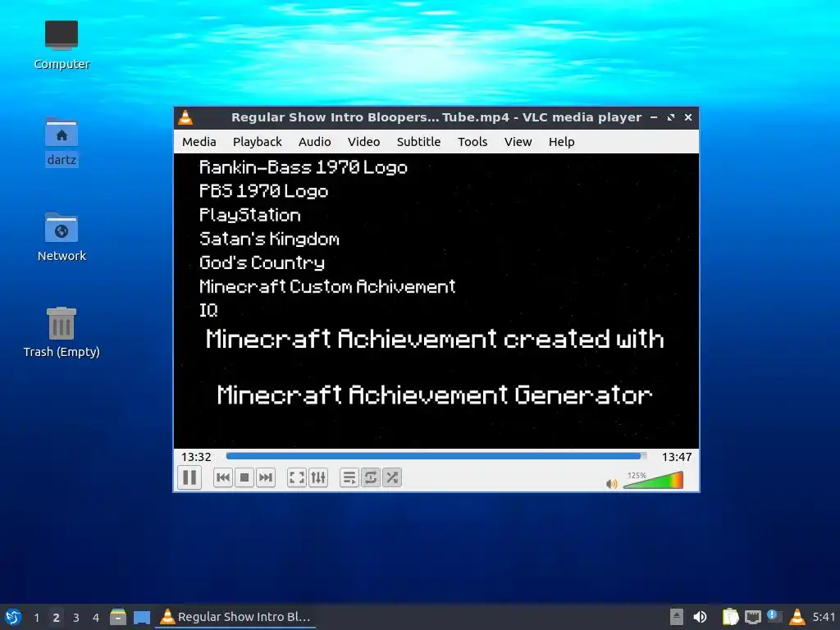Click the VLC cone icon in title bar

[185, 117]
